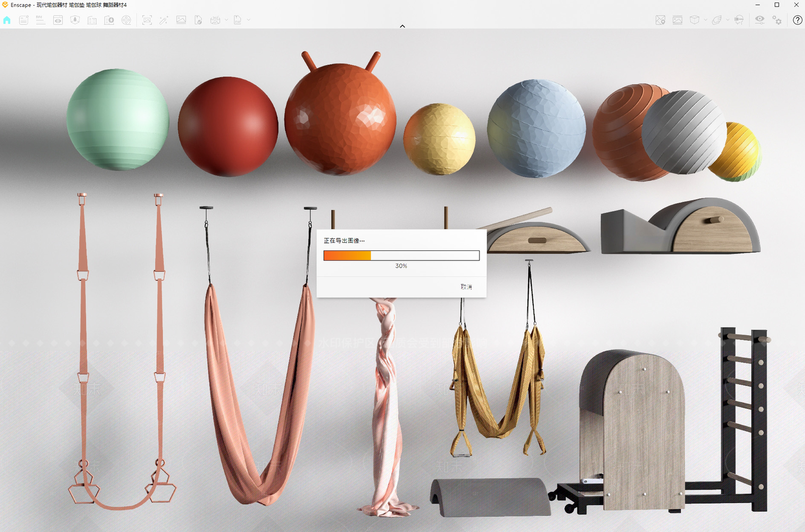Collapse the toolbar with the up chevron
Viewport: 805px width, 532px height.
[x=403, y=26]
